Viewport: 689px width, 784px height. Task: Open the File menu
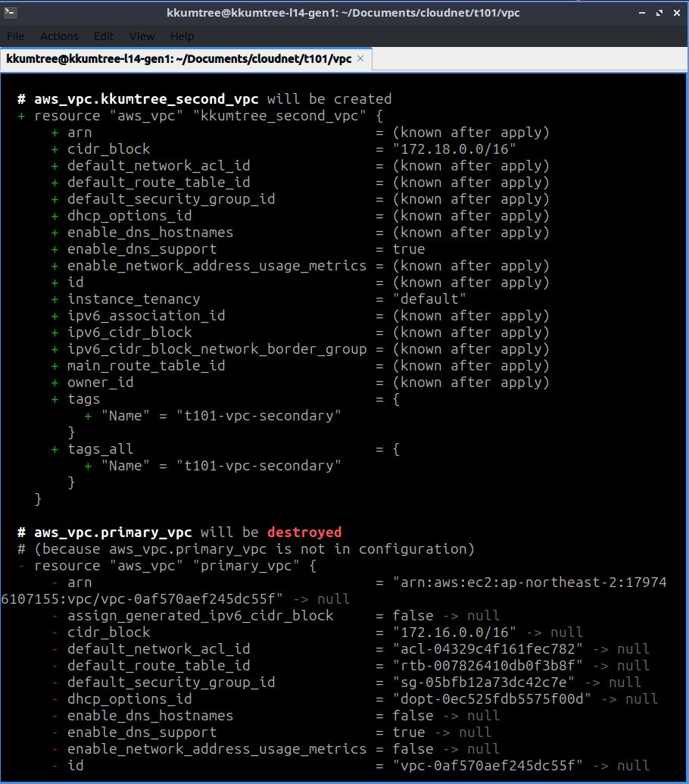(15, 36)
